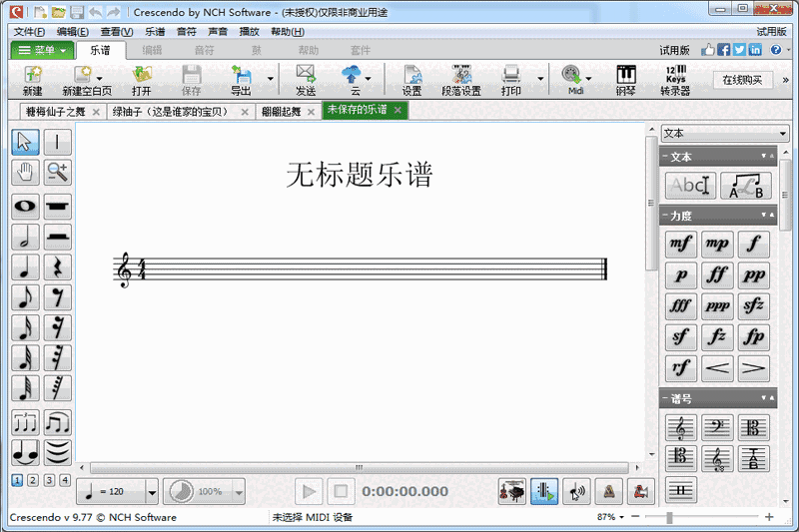Insert pianissimo (pp) dynamic
The height and width of the screenshot is (532, 799).
tap(754, 275)
